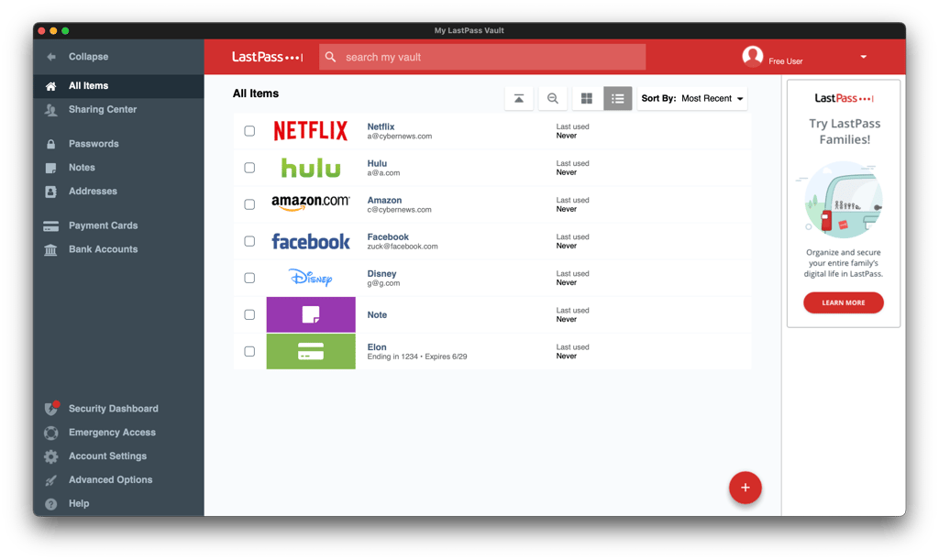Open the Sort By Most Recent dropdown
This screenshot has height=560, width=939.
692,99
